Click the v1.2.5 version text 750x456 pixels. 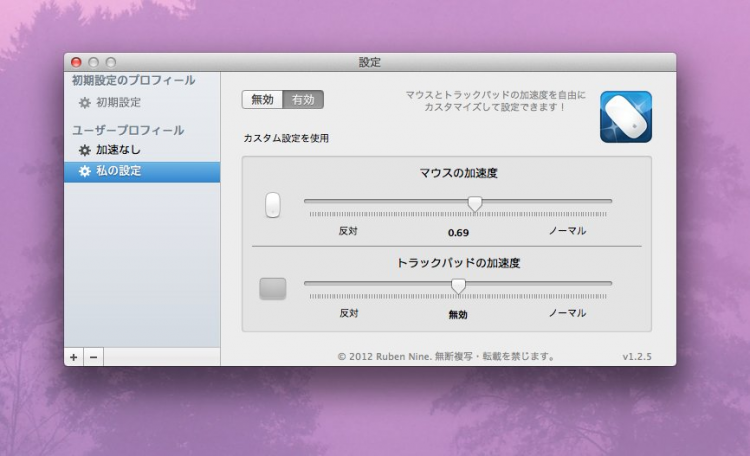point(637,356)
